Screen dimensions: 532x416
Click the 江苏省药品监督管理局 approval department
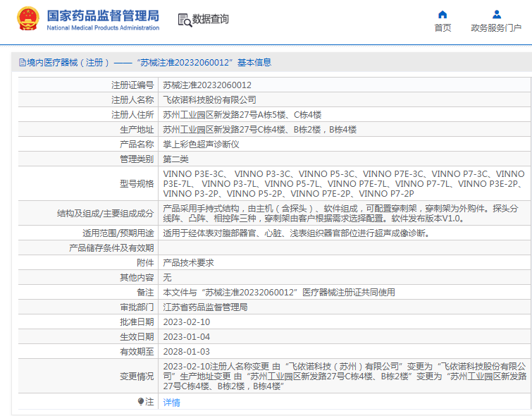(x=205, y=307)
